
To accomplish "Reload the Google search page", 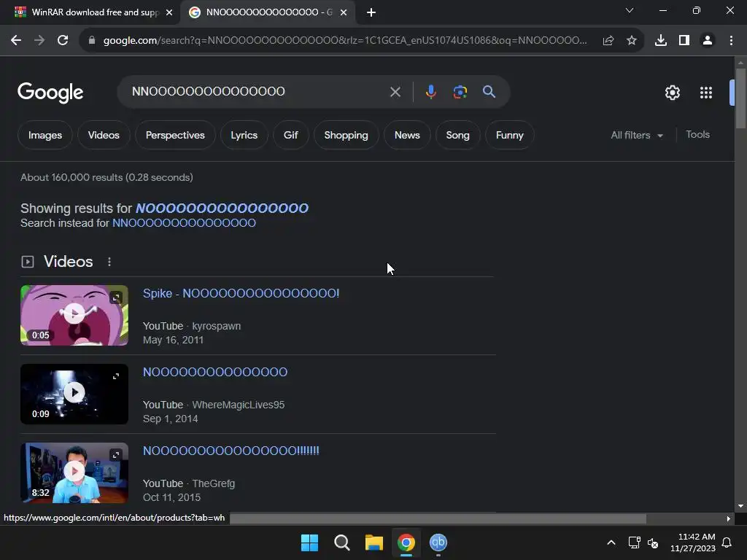I will pos(63,41).
